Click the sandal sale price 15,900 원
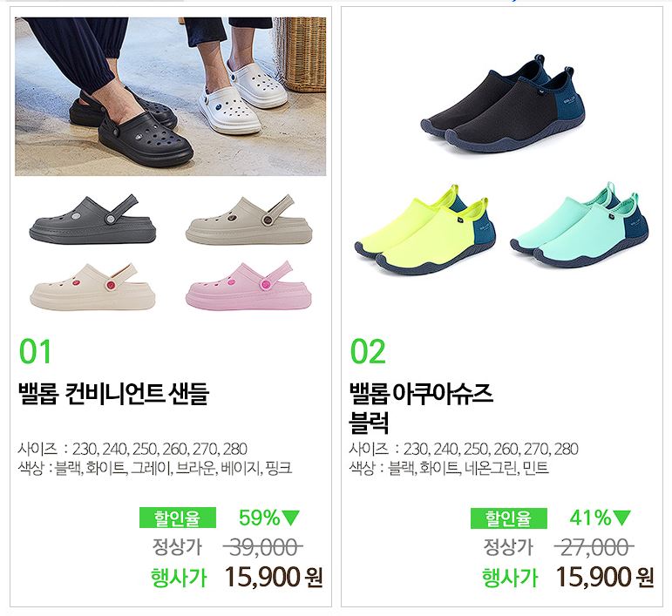This screenshot has width=672, height=616. coord(274,577)
